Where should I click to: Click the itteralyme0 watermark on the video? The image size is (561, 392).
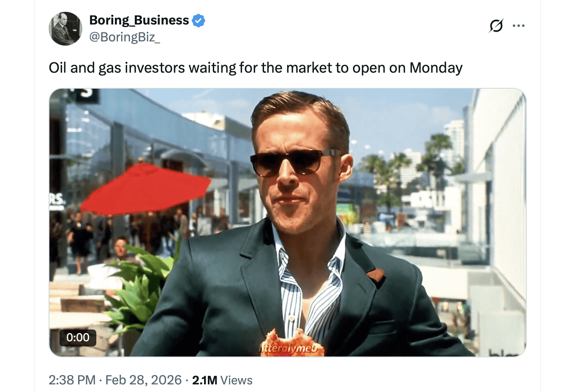coord(292,348)
